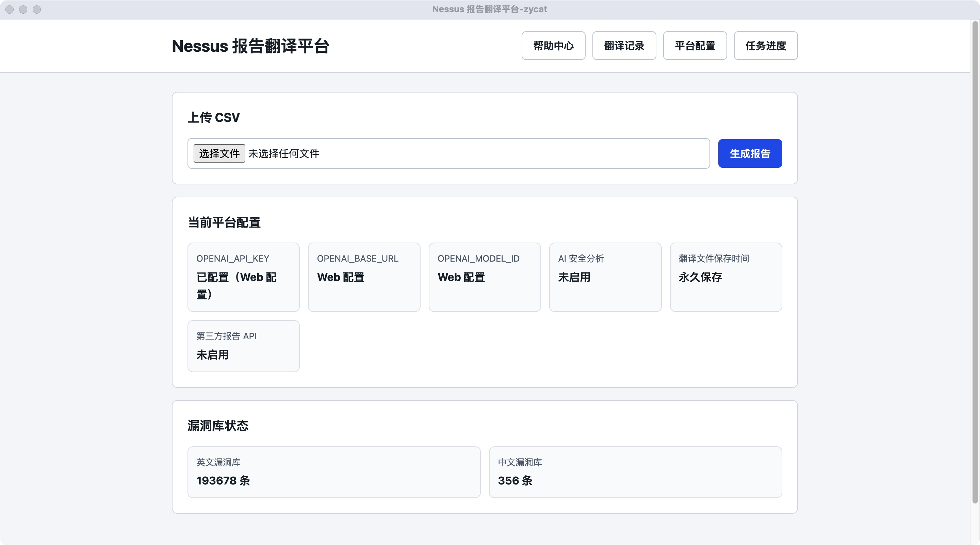
Task: Click the 未选择任何文件 status text
Action: [284, 154]
